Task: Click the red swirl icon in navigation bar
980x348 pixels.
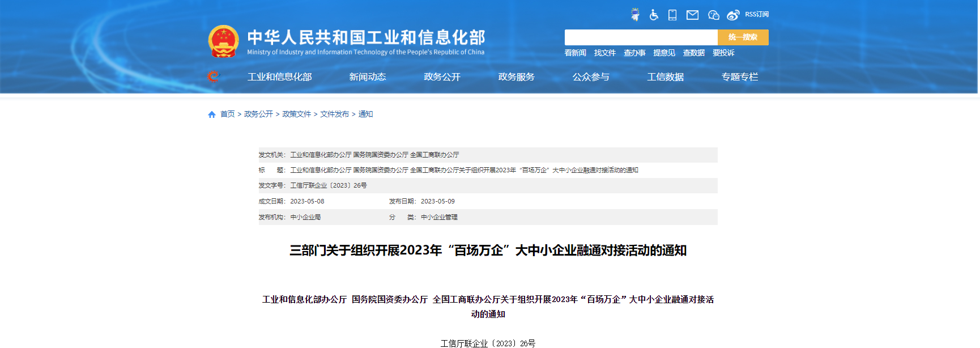Action: point(214,77)
